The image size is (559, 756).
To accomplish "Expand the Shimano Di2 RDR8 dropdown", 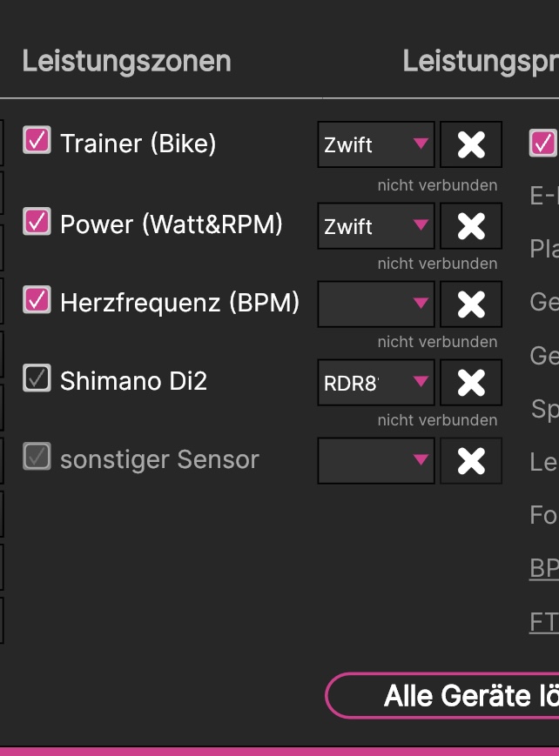I will pyautogui.click(x=375, y=382).
